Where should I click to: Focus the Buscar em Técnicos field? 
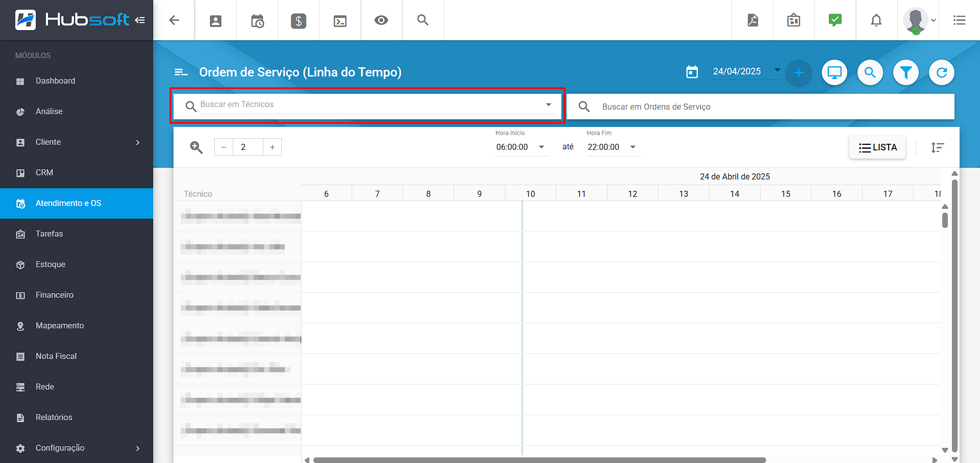367,105
